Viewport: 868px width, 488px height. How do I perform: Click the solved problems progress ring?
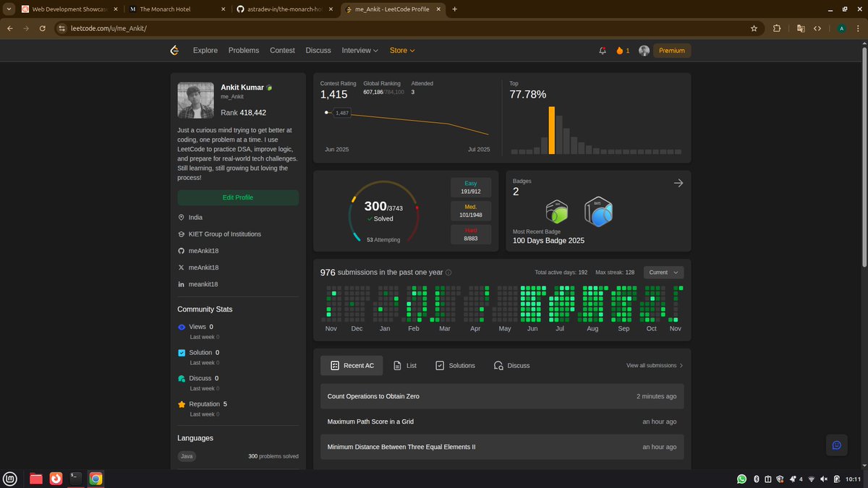click(x=384, y=211)
